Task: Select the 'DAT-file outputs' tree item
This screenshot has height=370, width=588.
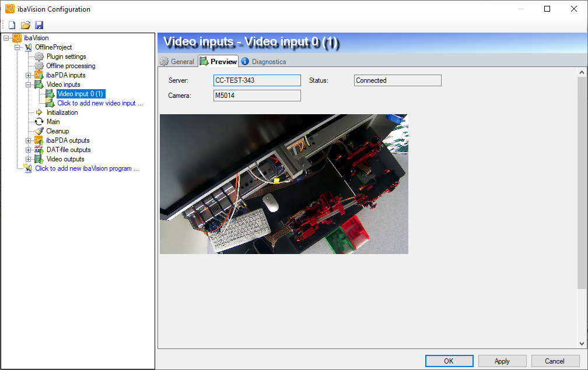Action: [x=68, y=150]
